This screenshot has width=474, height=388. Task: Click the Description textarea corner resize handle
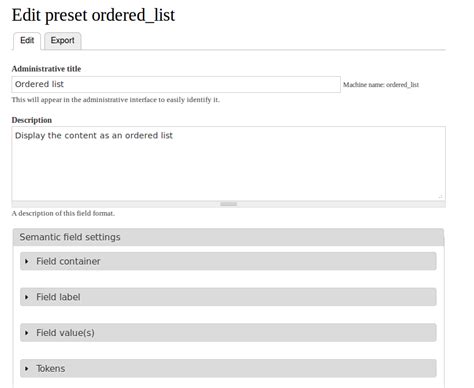click(440, 196)
